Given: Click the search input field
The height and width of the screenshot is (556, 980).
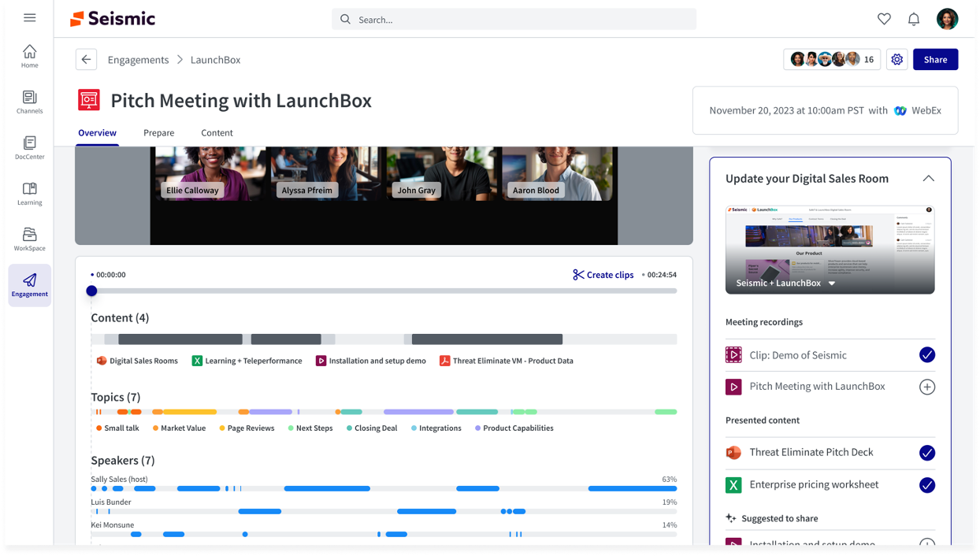Looking at the screenshot, I should click(x=514, y=20).
